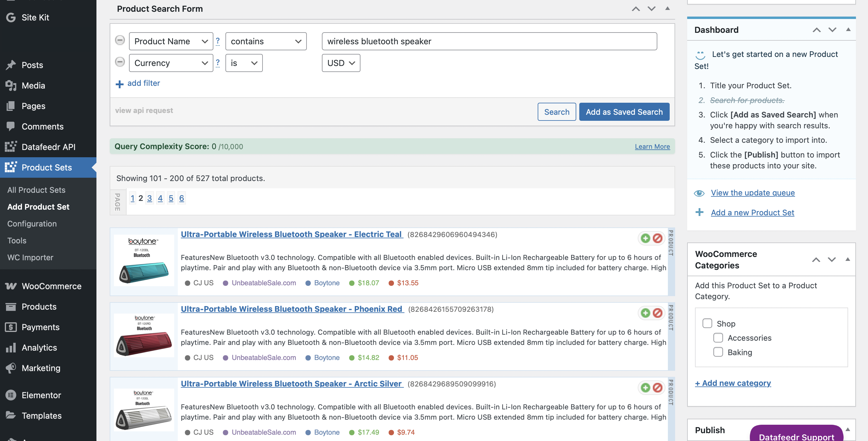Click Add as Saved Search button

(x=624, y=111)
